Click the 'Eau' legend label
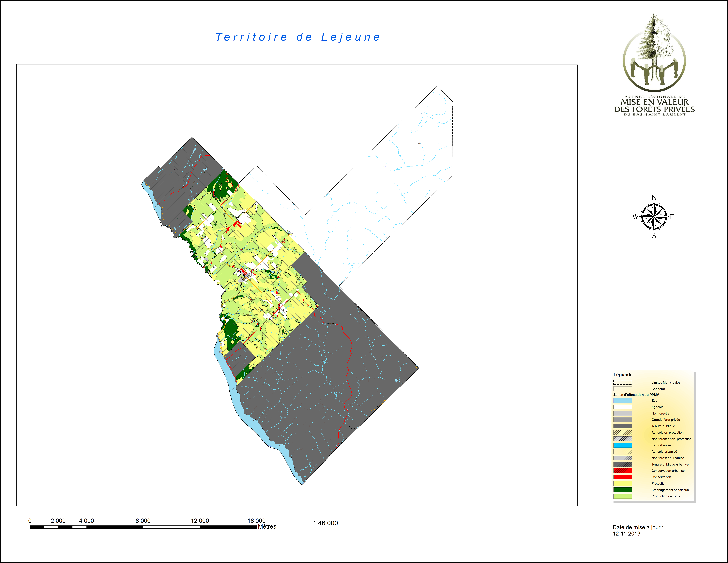 [x=654, y=401]
